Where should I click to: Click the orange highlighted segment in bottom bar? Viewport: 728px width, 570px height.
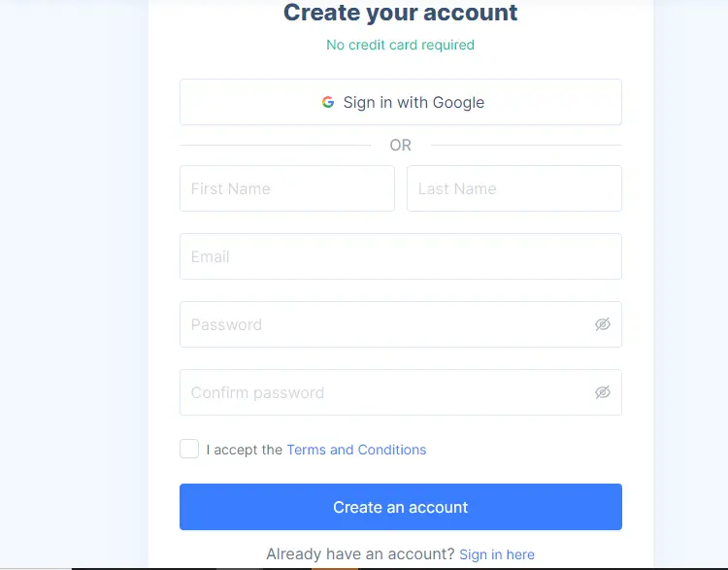pos(335,568)
